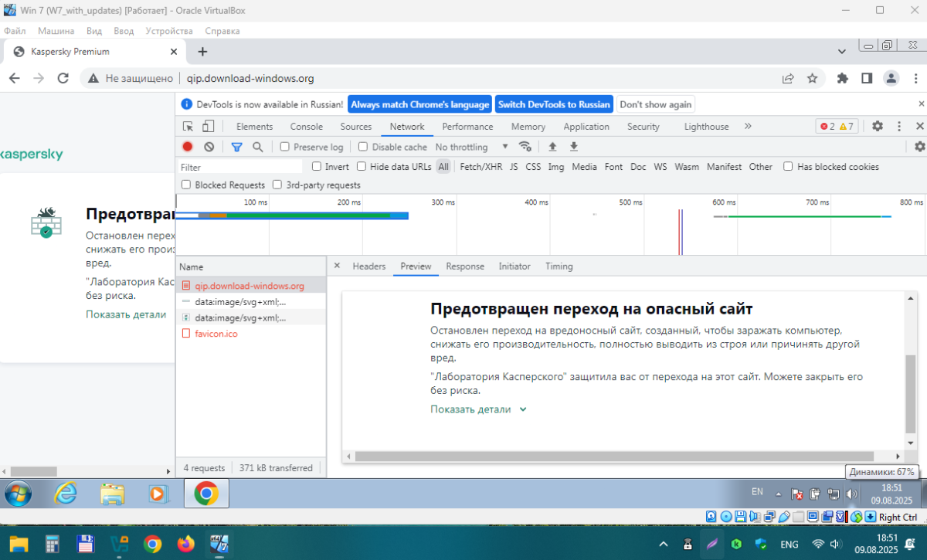927x560 pixels.
Task: Select the favicon.ico request row
Action: tap(251, 334)
